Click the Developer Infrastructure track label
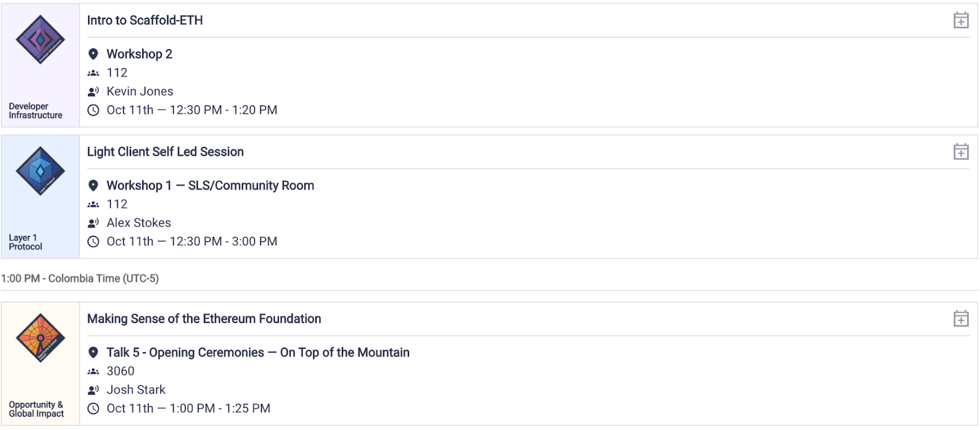The height and width of the screenshot is (430, 980). click(36, 111)
